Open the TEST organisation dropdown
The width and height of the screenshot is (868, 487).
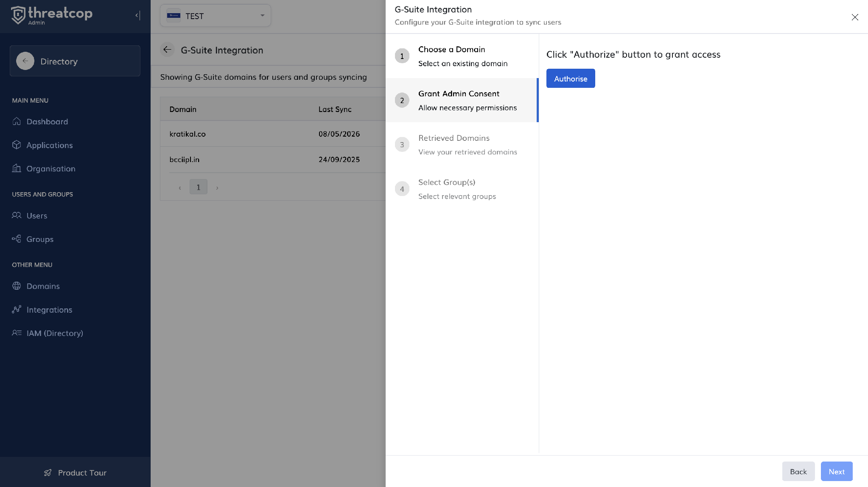(x=215, y=16)
